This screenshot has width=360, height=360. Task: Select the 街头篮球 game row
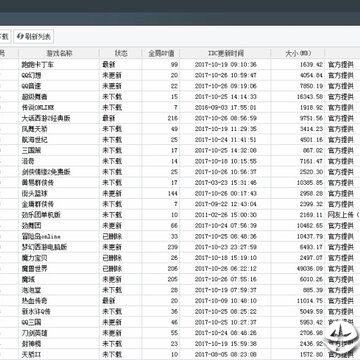pos(180,193)
